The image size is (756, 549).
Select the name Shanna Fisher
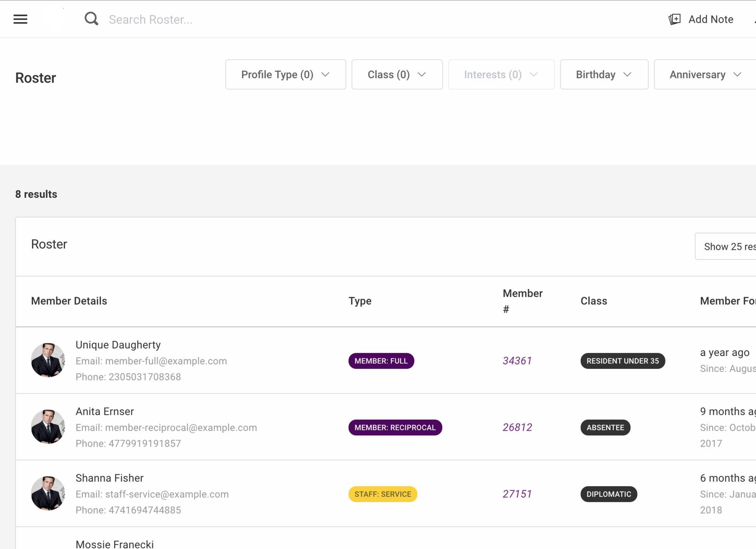110,478
